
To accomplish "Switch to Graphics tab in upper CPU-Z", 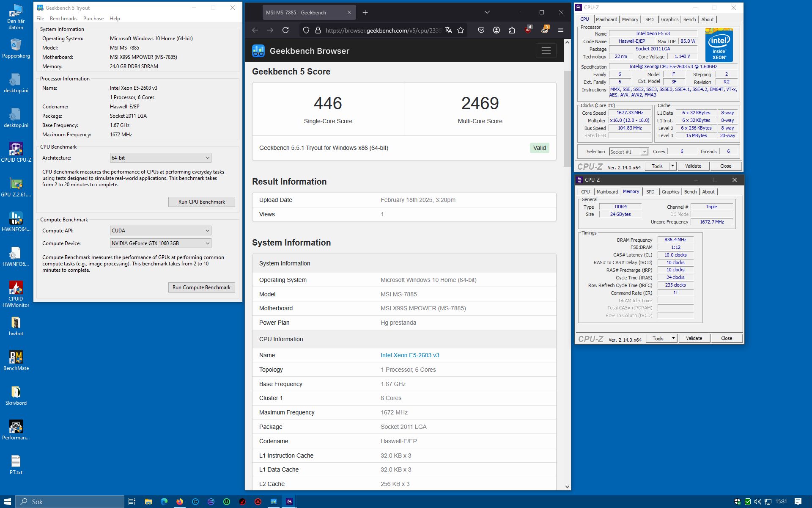I will (669, 19).
